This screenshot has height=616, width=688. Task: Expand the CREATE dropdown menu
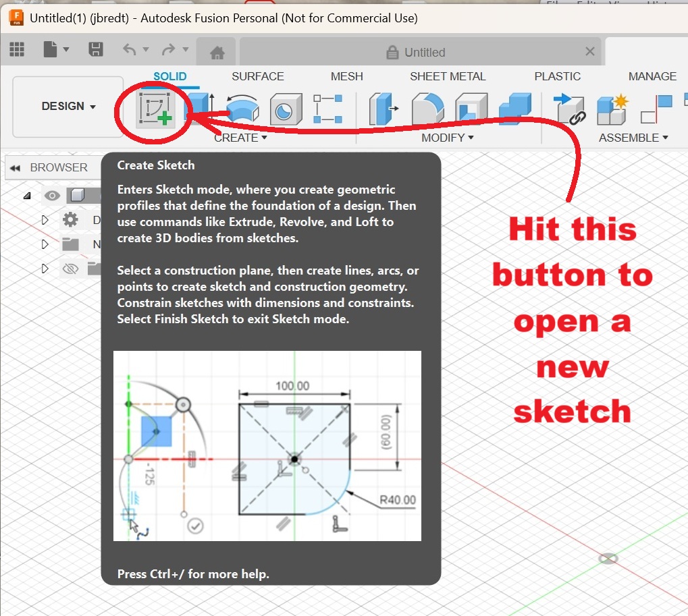240,138
